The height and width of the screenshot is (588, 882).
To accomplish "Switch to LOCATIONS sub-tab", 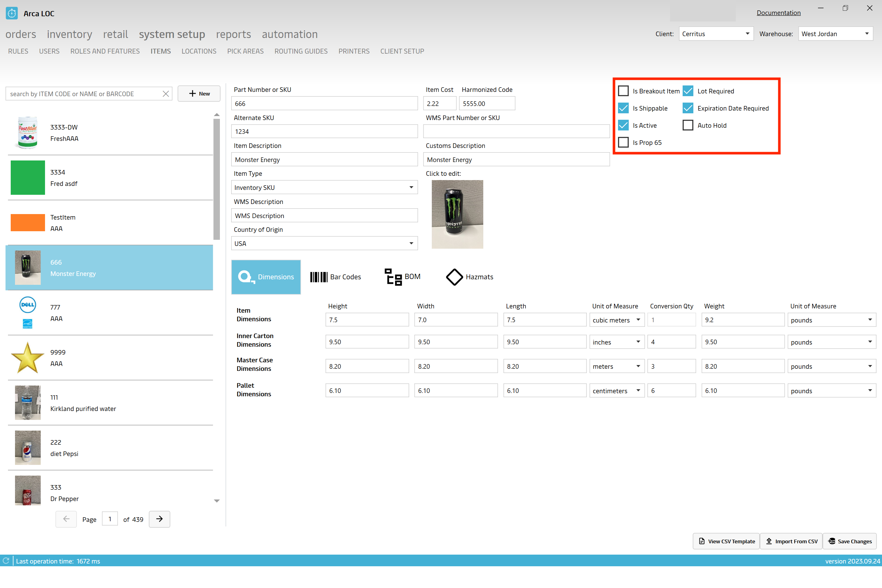I will [x=199, y=51].
